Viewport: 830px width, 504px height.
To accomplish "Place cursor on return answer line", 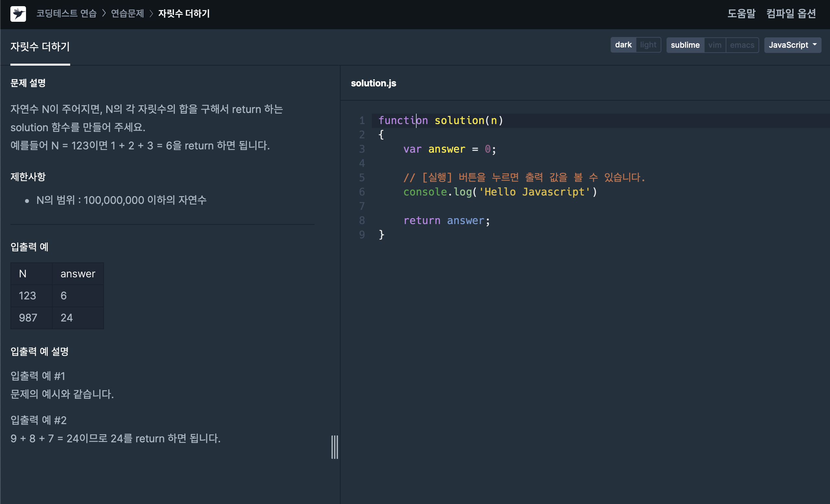I will pyautogui.click(x=446, y=220).
